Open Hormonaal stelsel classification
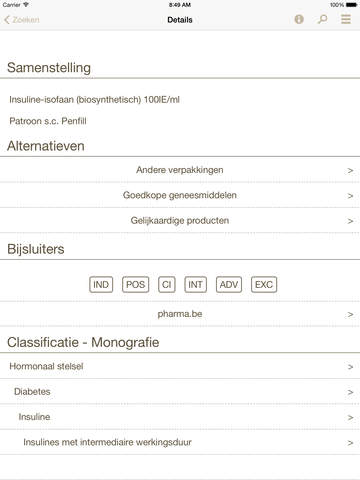Screen dimensions: 360x480 tap(180, 366)
